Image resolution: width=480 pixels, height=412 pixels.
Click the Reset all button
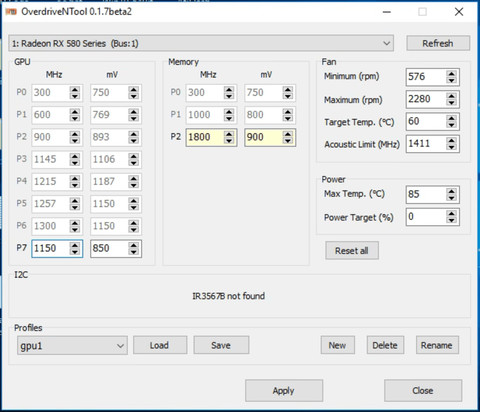point(352,251)
